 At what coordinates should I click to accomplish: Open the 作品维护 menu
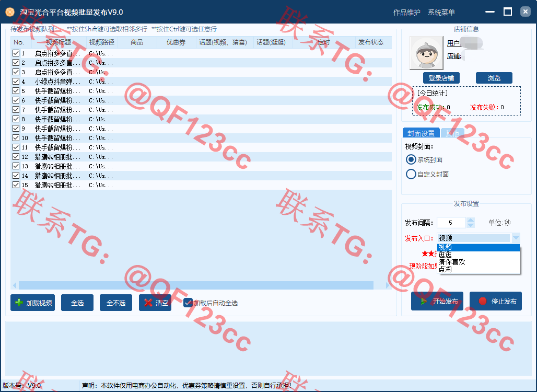[406, 13]
